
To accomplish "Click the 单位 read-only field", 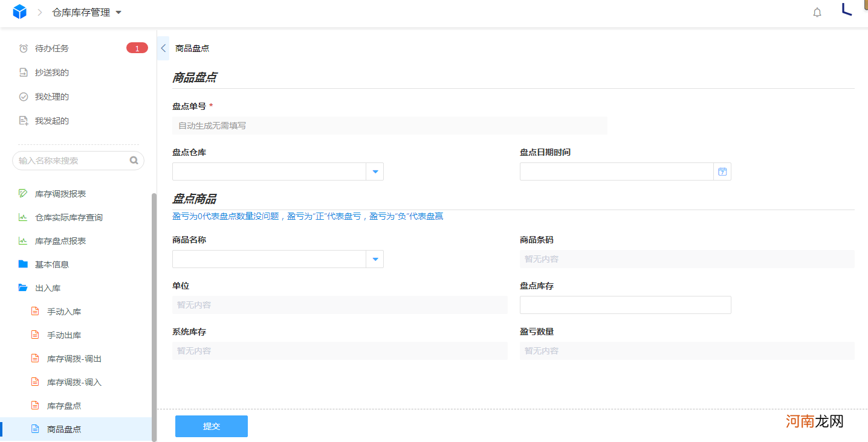I will point(340,305).
